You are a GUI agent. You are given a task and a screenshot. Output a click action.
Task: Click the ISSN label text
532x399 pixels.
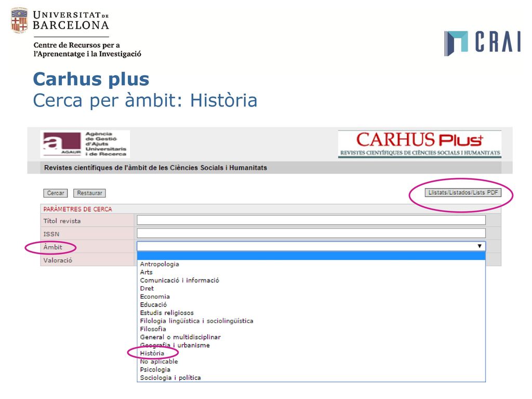click(x=51, y=234)
